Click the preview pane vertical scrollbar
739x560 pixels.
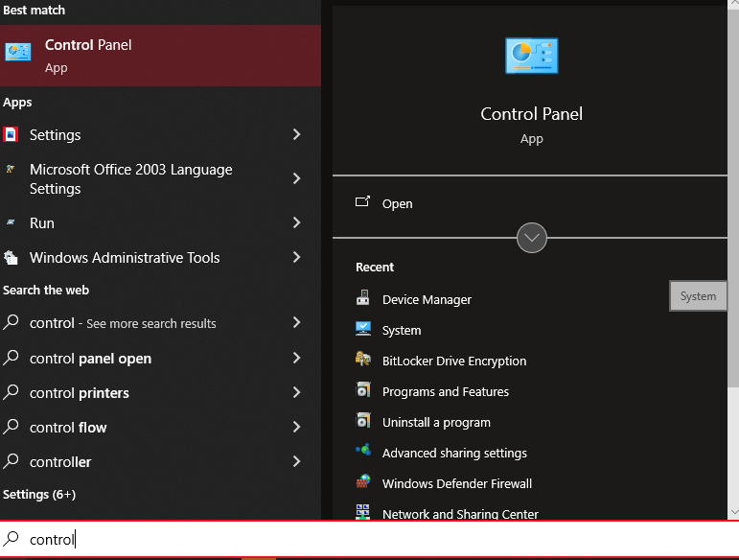(x=733, y=198)
